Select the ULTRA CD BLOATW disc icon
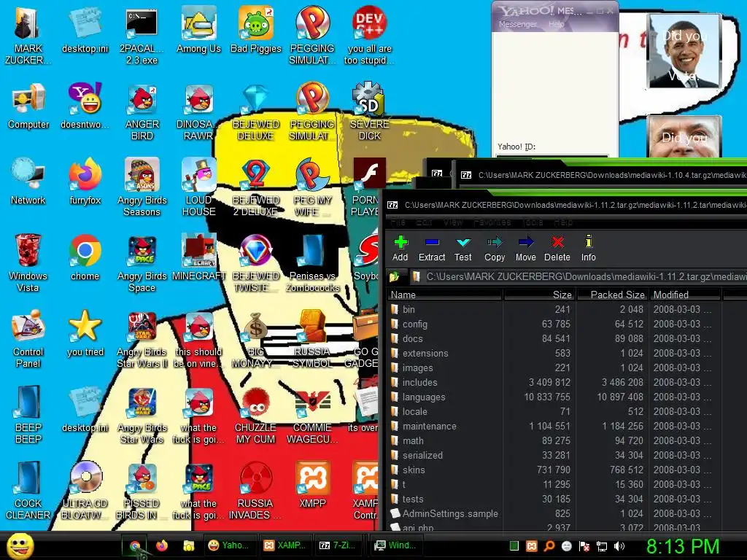 tap(85, 491)
